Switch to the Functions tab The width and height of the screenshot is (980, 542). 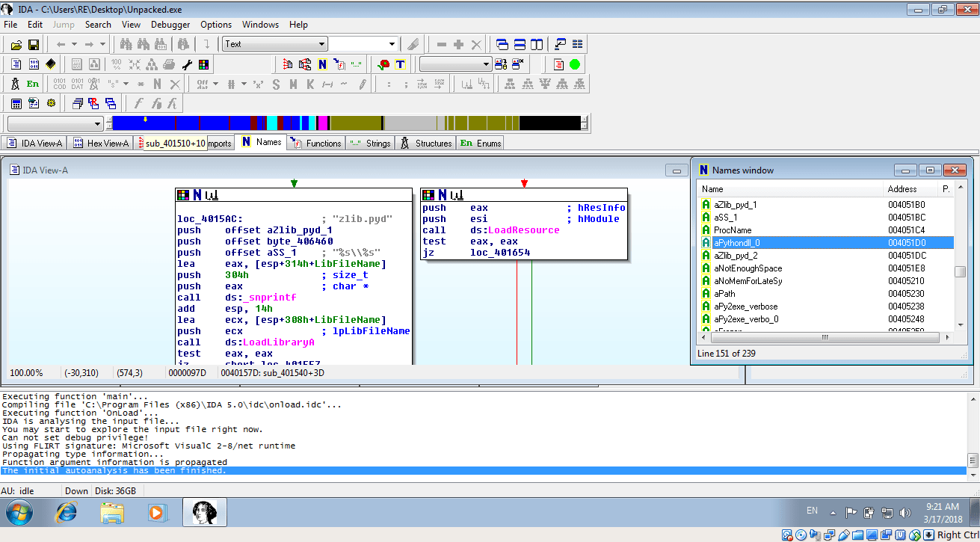(x=315, y=143)
